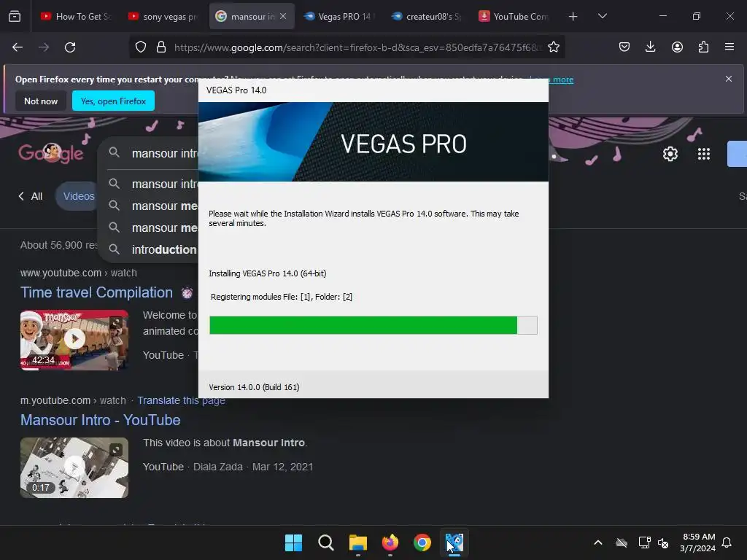Open Firefox View from the tab bar
Screen dimensions: 747x560
[15, 16]
